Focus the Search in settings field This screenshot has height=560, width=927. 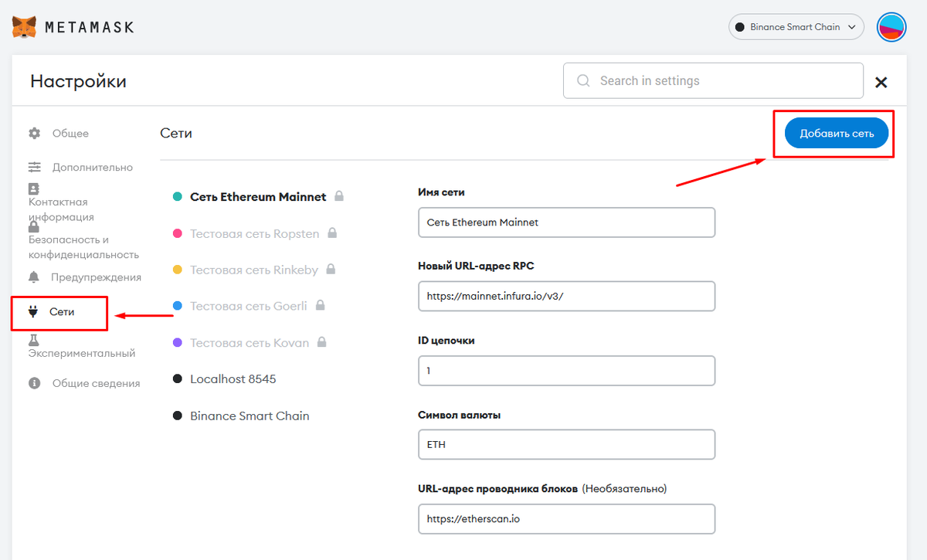pos(713,80)
